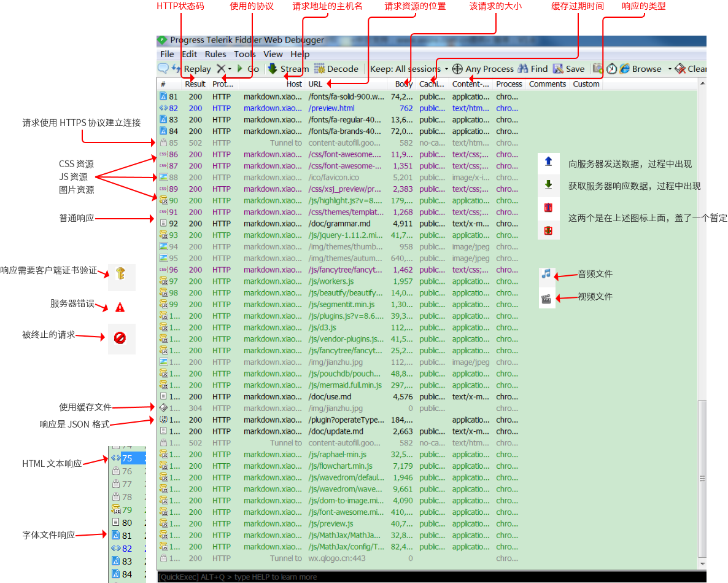
Task: Open the Keep: All sessions dropdown
Action: pos(409,69)
